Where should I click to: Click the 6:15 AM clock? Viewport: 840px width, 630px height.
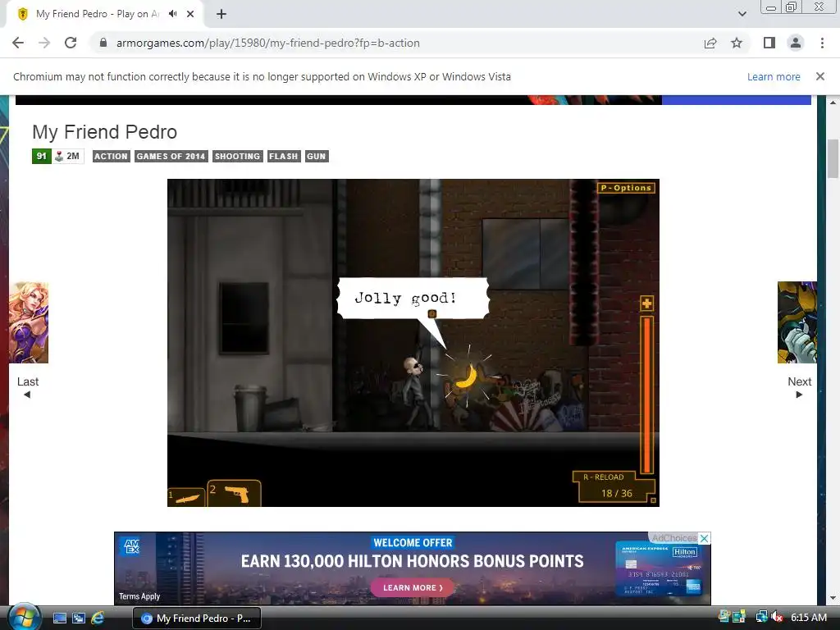pyautogui.click(x=808, y=617)
